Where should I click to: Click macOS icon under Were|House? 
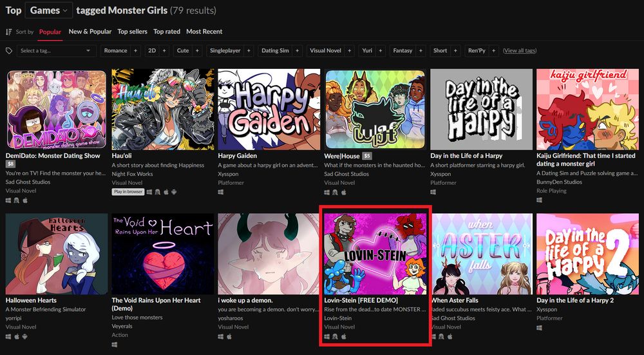click(344, 192)
